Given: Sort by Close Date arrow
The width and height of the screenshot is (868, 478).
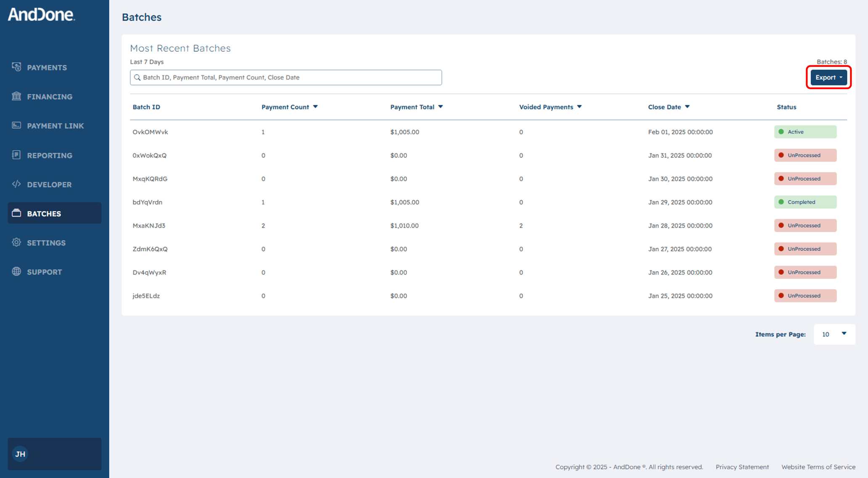Looking at the screenshot, I should 687,107.
